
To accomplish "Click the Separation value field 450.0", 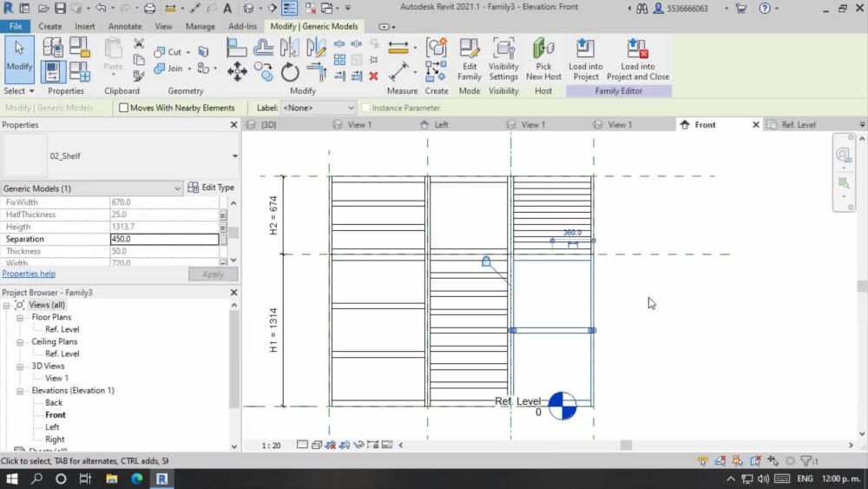I will (x=164, y=239).
